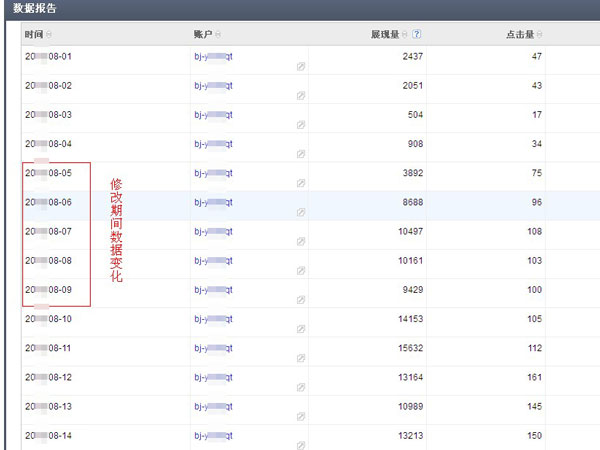This screenshot has height=450, width=600.
Task: Click the edit icon in the 08-03 row
Action: 301,125
